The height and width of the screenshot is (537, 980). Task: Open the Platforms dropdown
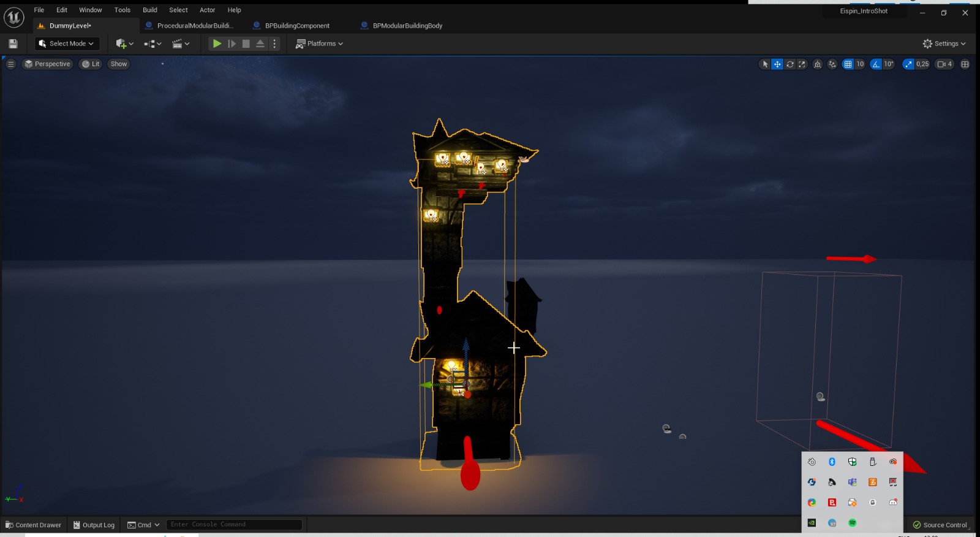319,44
